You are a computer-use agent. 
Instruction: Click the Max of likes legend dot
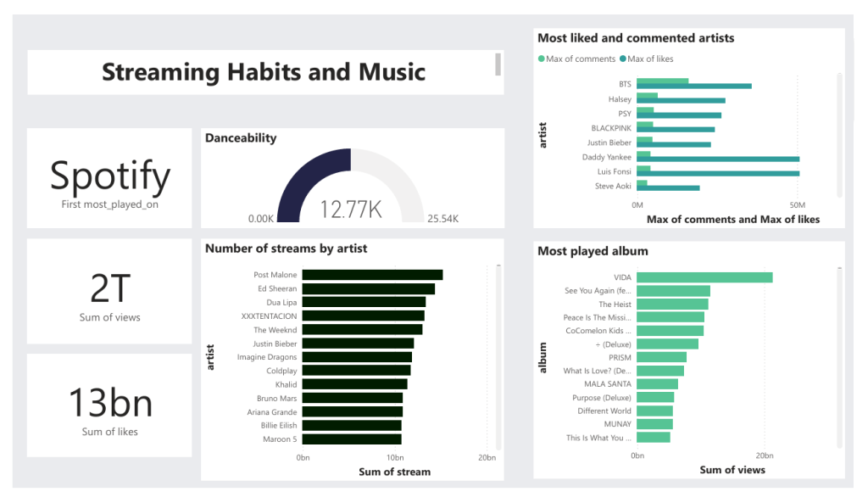pyautogui.click(x=623, y=59)
